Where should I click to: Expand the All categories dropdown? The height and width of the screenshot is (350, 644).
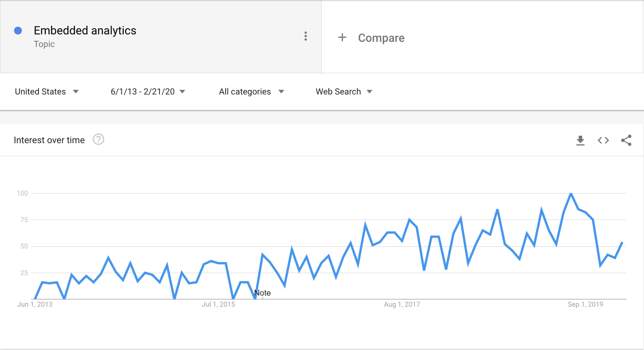click(252, 92)
